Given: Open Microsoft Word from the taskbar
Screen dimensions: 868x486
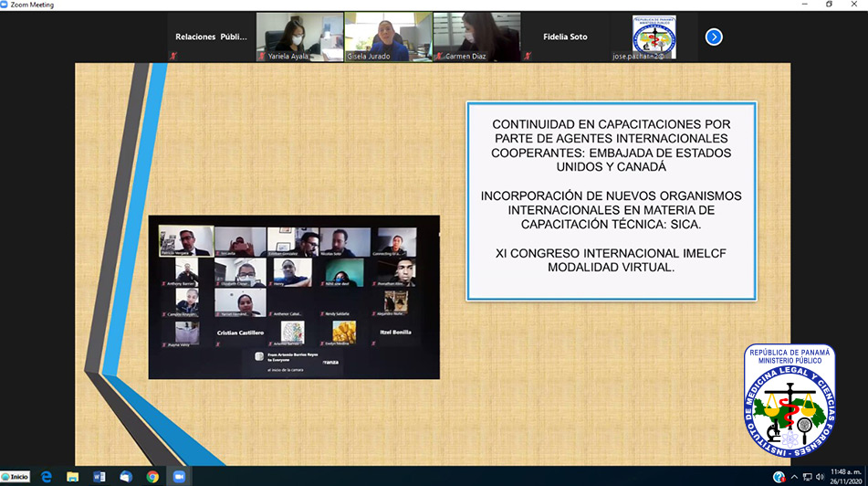Looking at the screenshot, I should coord(99,477).
